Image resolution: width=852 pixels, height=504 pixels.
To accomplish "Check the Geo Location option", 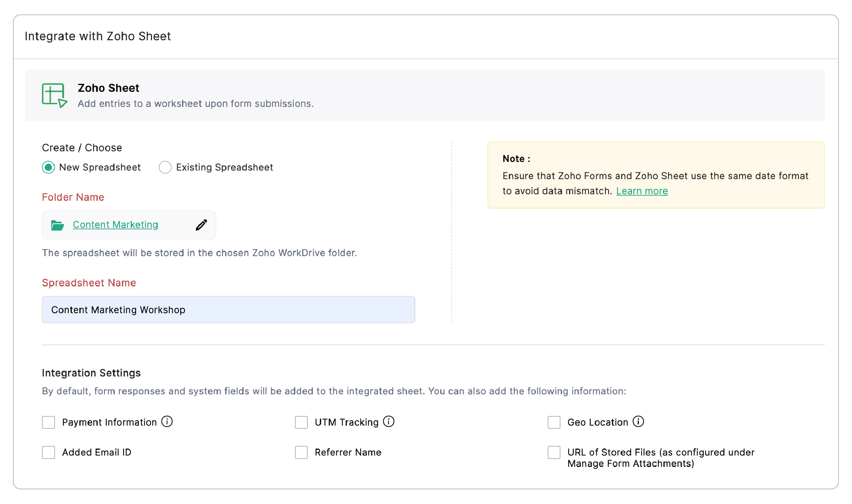I will point(554,422).
